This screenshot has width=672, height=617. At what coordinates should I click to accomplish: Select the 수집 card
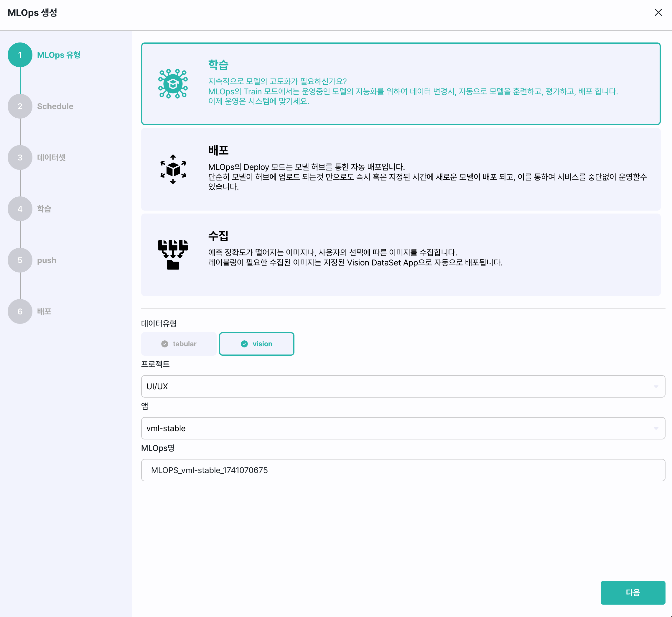401,255
